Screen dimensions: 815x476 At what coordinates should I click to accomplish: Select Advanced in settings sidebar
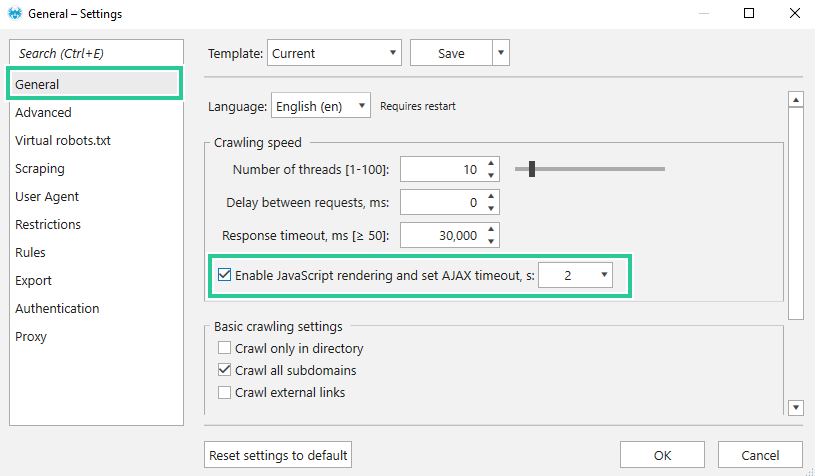tap(43, 112)
